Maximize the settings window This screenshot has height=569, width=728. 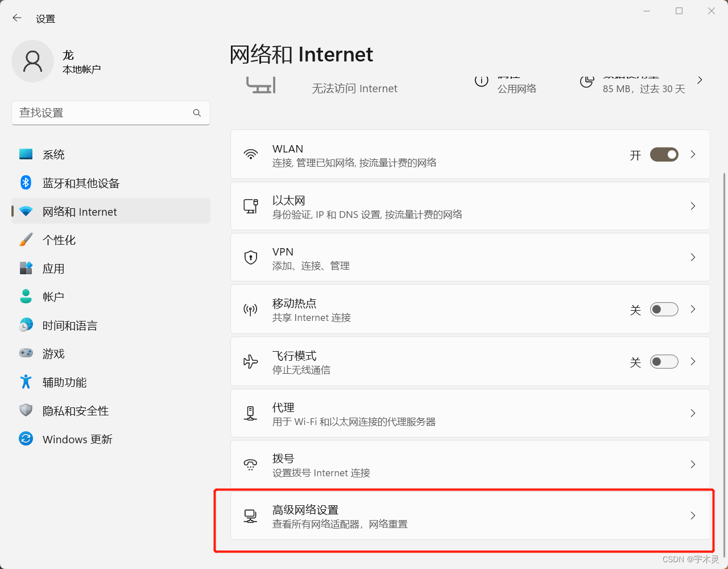(x=679, y=11)
